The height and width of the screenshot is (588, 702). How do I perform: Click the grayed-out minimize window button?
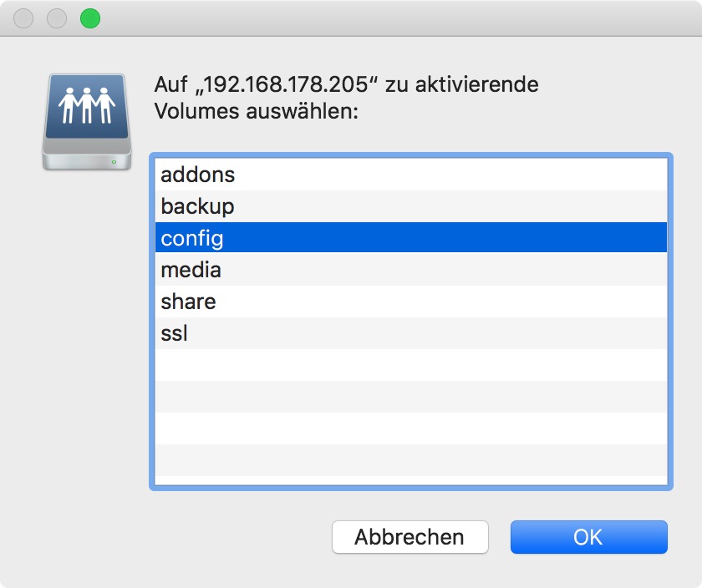(x=57, y=18)
